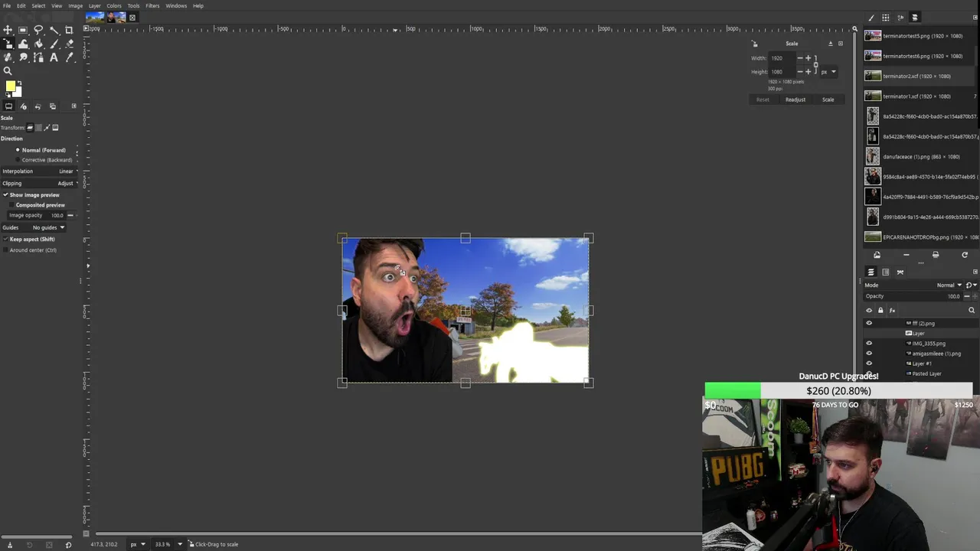The image size is (980, 551).
Task: Select the Rectangle Select tool
Action: (x=23, y=30)
